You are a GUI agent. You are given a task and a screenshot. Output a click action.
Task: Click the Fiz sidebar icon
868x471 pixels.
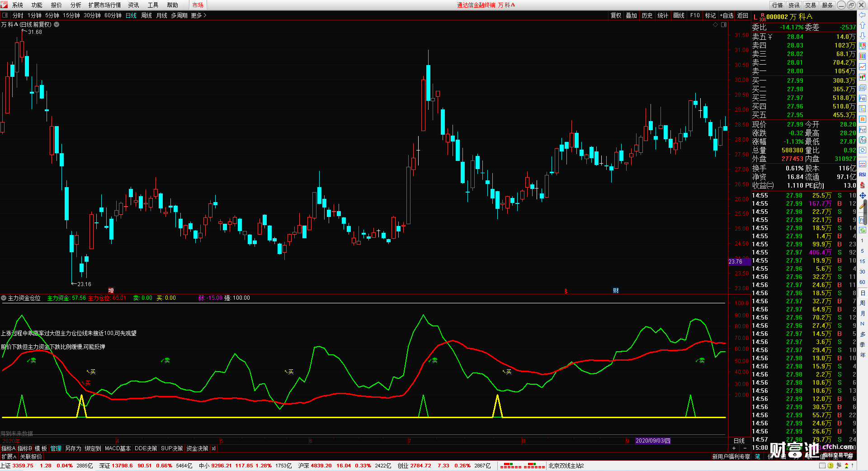[x=863, y=129]
